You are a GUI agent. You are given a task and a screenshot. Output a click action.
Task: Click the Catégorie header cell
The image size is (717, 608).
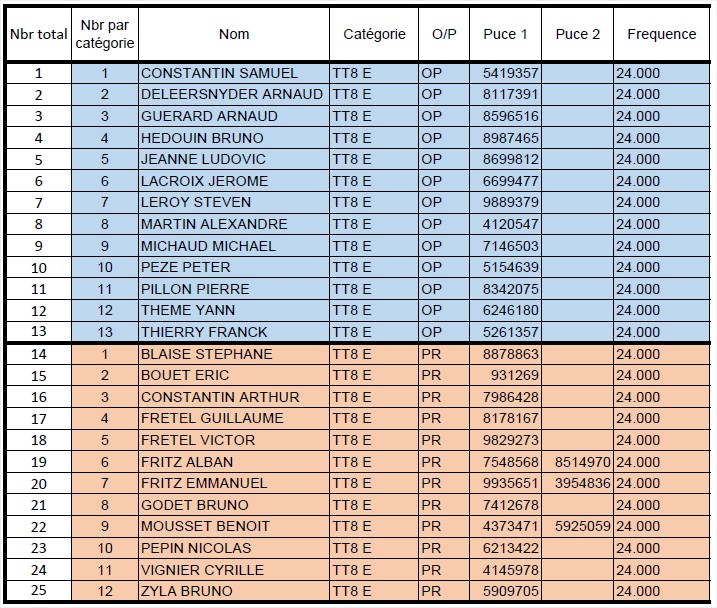pos(374,34)
